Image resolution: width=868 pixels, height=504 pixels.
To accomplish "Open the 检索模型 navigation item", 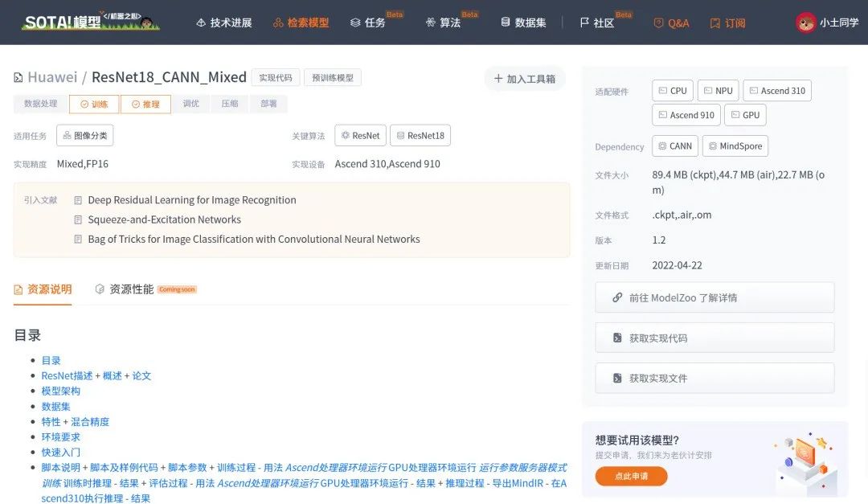I will click(301, 23).
